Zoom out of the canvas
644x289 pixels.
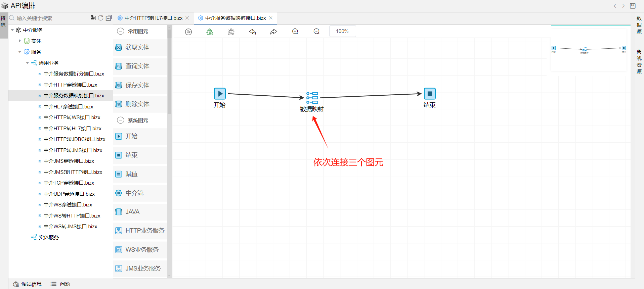pyautogui.click(x=316, y=32)
